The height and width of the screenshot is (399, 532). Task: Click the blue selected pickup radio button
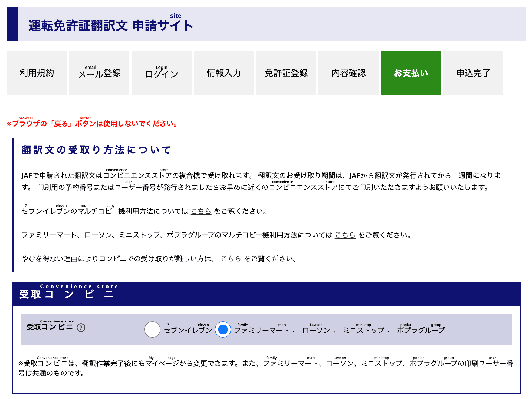[223, 330]
